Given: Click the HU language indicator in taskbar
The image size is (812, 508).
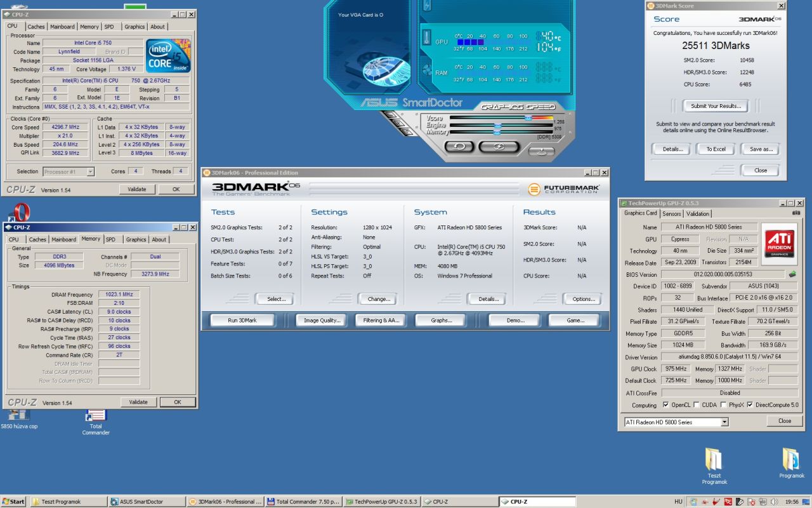Looking at the screenshot, I should point(679,502).
